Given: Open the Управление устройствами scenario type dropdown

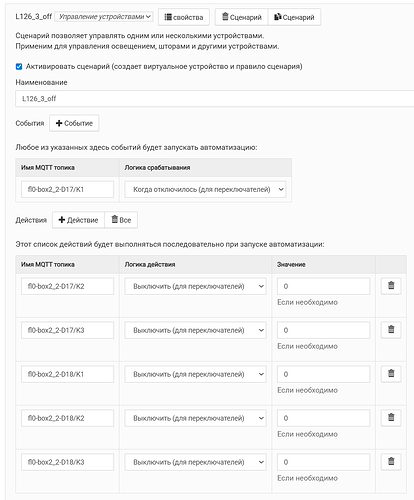Looking at the screenshot, I should pos(104,16).
